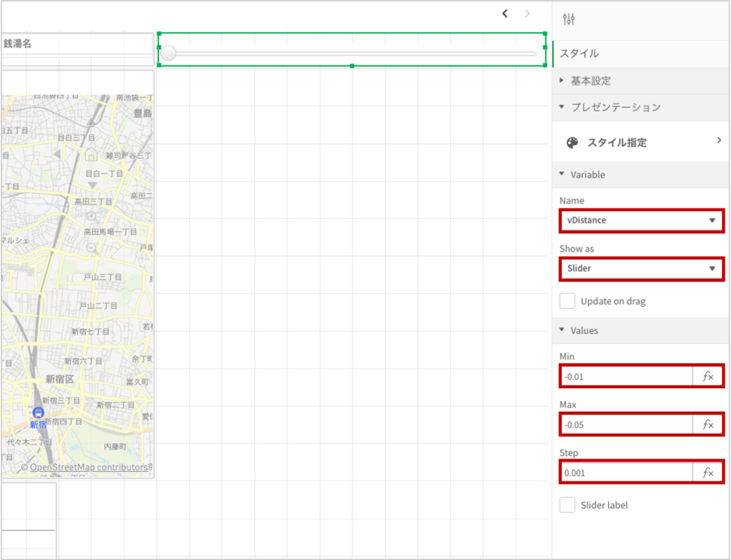The width and height of the screenshot is (731, 560).
Task: Pan the map down with arrow
Action: (x=91, y=185)
